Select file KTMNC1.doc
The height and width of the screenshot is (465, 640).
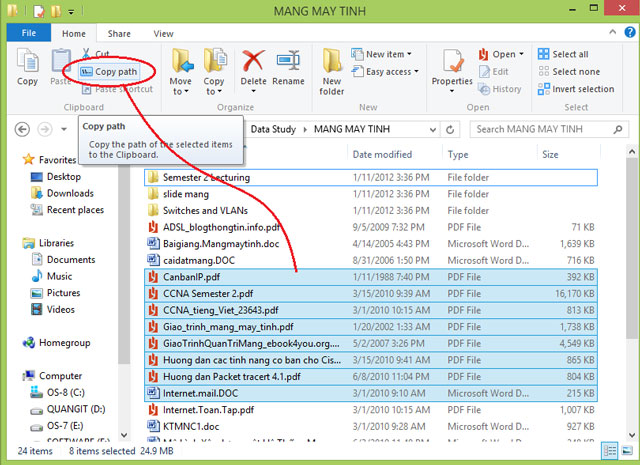pyautogui.click(x=371, y=427)
